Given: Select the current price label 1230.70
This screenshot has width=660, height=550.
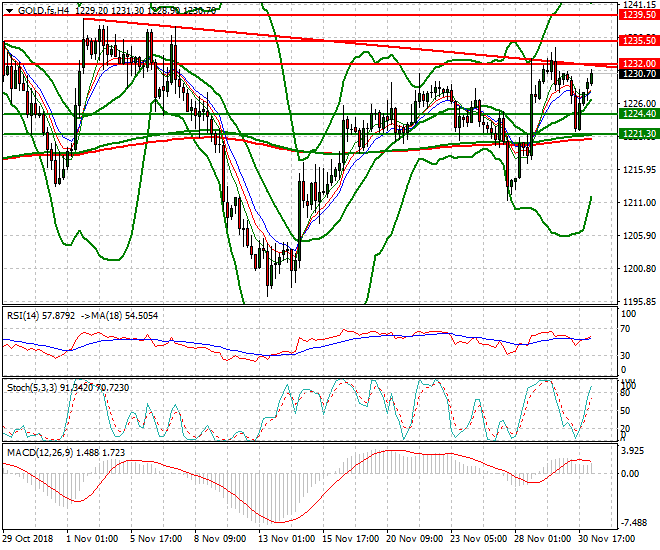Looking at the screenshot, I should point(639,74).
